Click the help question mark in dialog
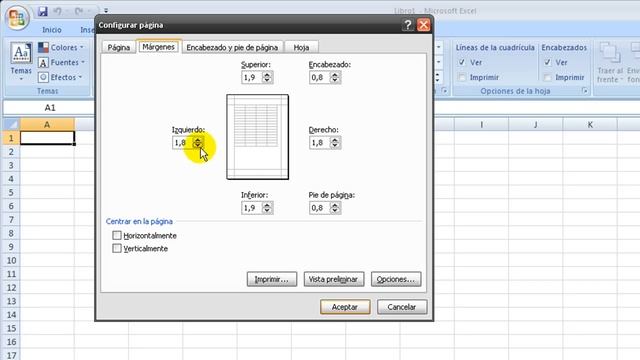 click(x=407, y=25)
